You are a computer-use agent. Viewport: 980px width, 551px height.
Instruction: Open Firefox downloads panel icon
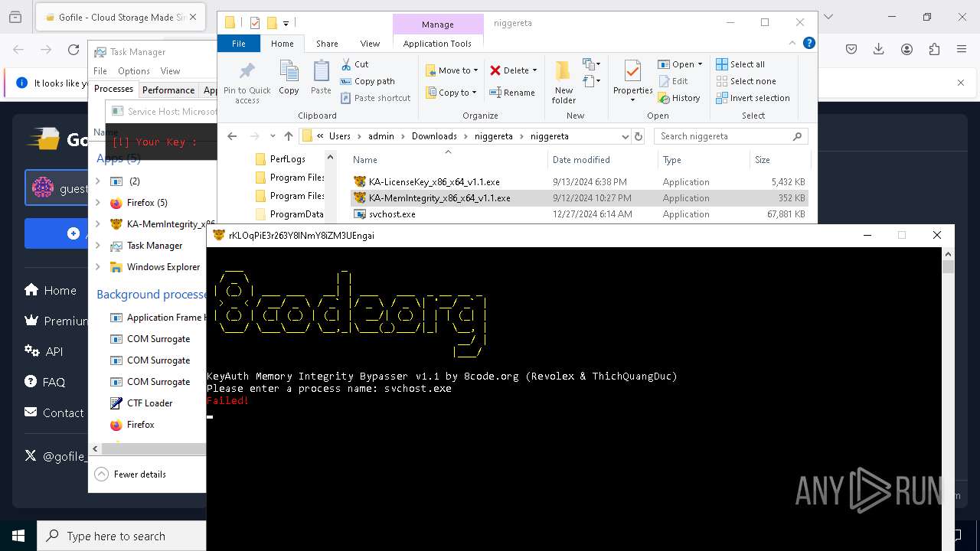[879, 50]
